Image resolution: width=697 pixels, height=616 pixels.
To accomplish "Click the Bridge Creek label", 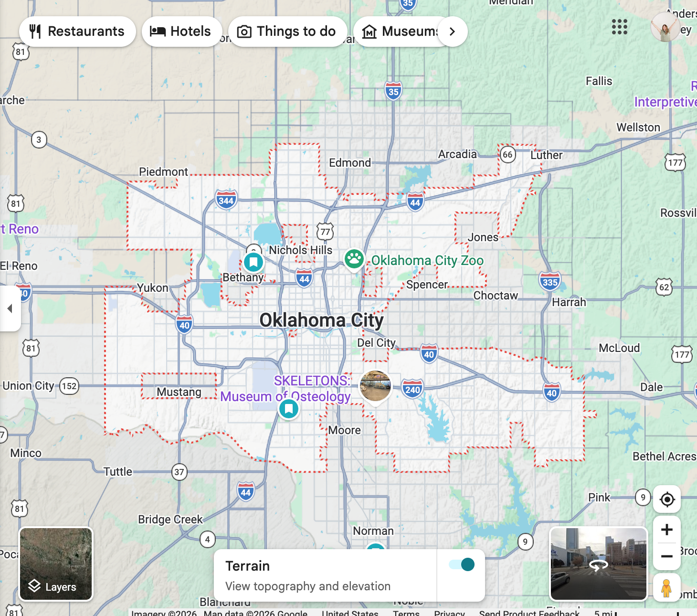I will tap(170, 520).
